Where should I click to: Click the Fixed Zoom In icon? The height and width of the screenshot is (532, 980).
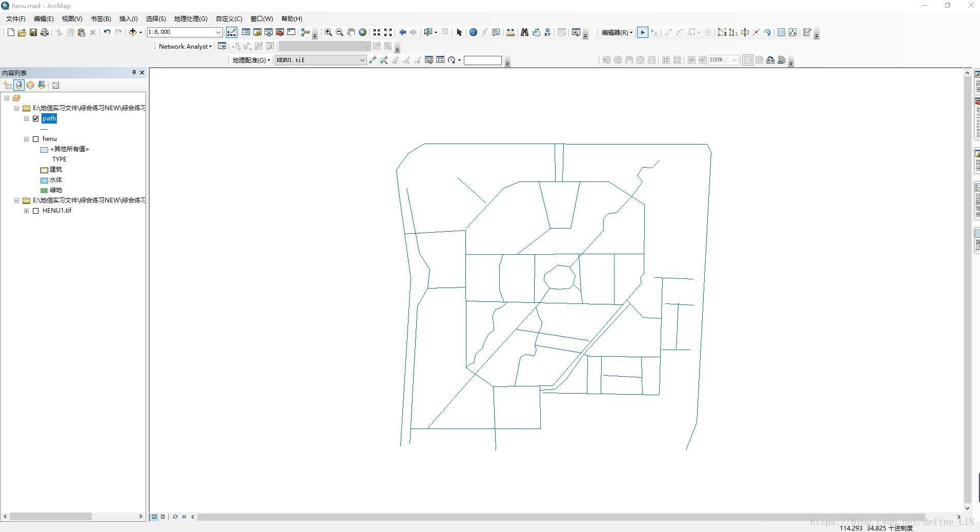[x=377, y=32]
